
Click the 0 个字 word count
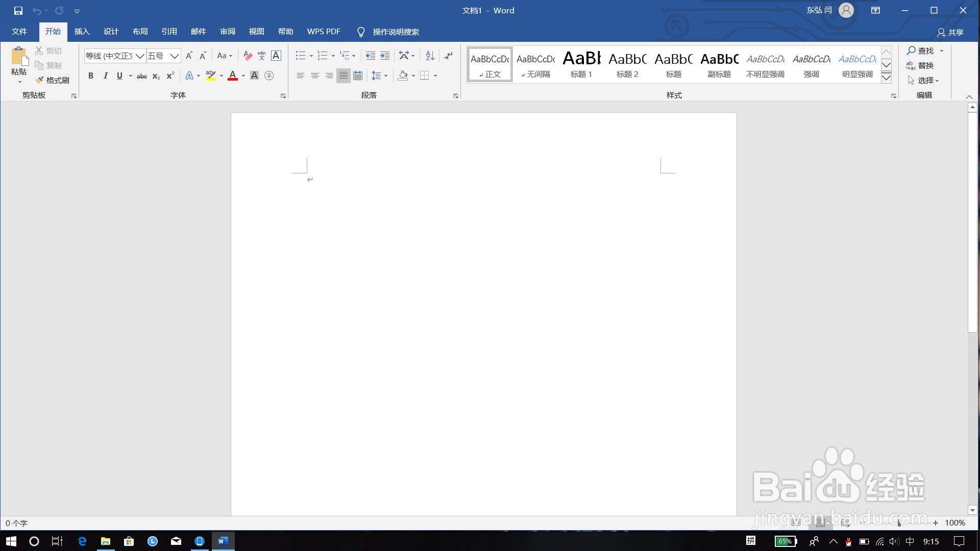16,523
